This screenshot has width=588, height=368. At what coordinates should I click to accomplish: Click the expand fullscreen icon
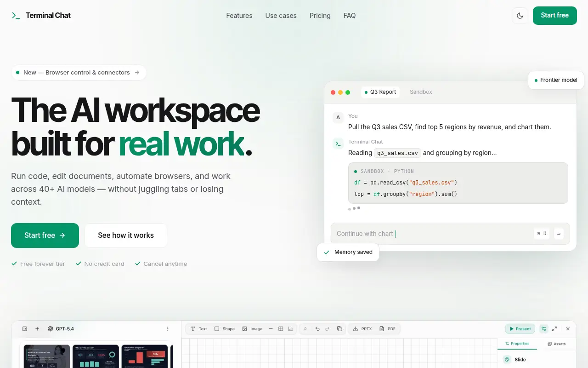pyautogui.click(x=554, y=329)
